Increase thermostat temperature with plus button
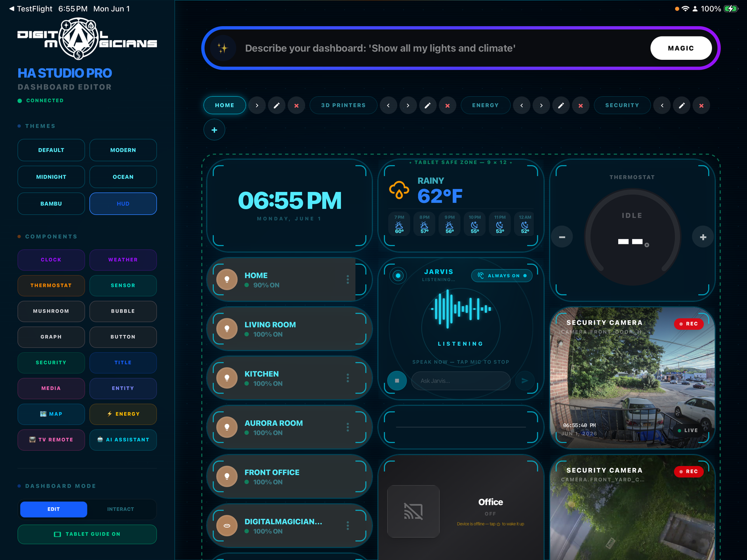Screen dimensions: 747x560 point(703,237)
